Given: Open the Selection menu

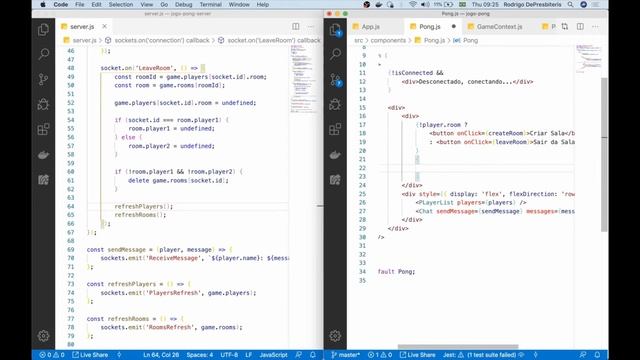Looking at the screenshot, I should click(x=121, y=4).
